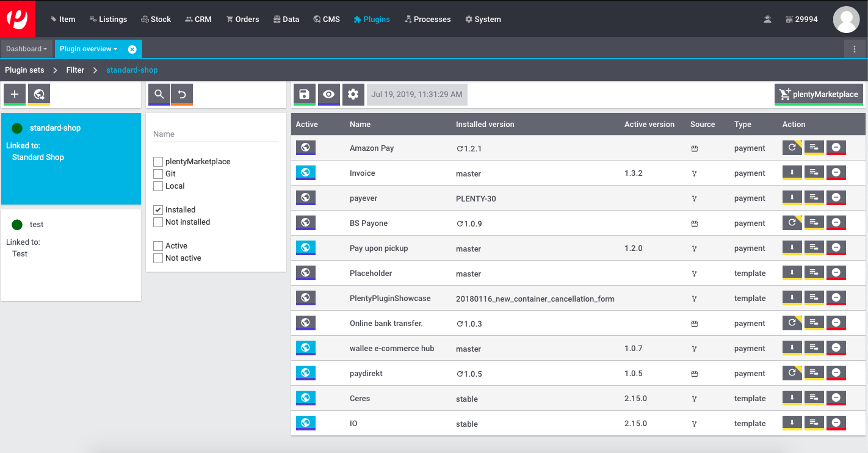Viewport: 868px width, 453px height.
Task: Open the Stock menu
Action: [x=156, y=19]
